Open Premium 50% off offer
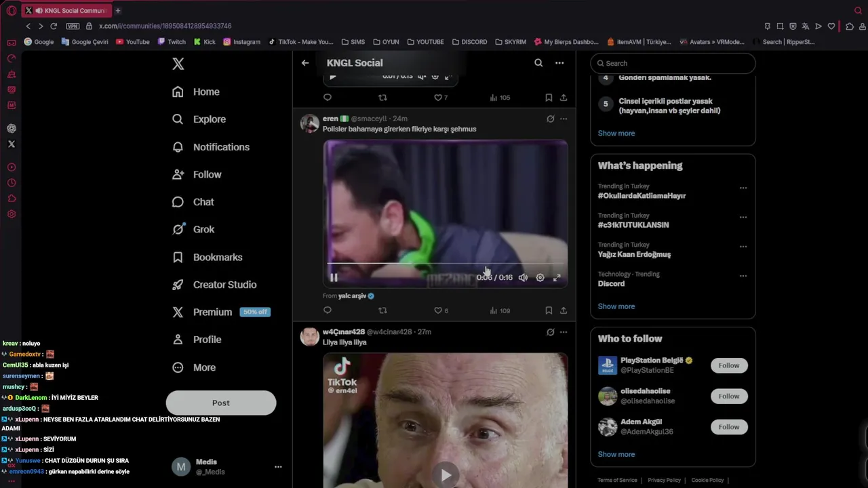 tap(221, 312)
